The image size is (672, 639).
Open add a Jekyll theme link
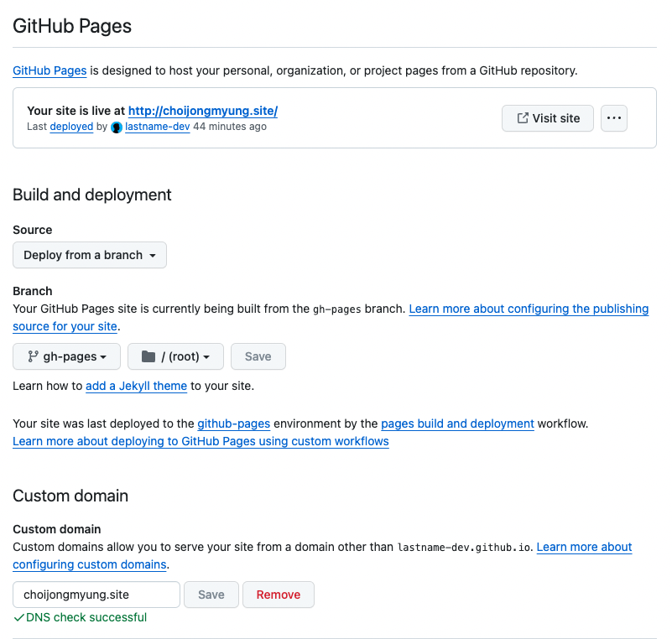point(136,387)
